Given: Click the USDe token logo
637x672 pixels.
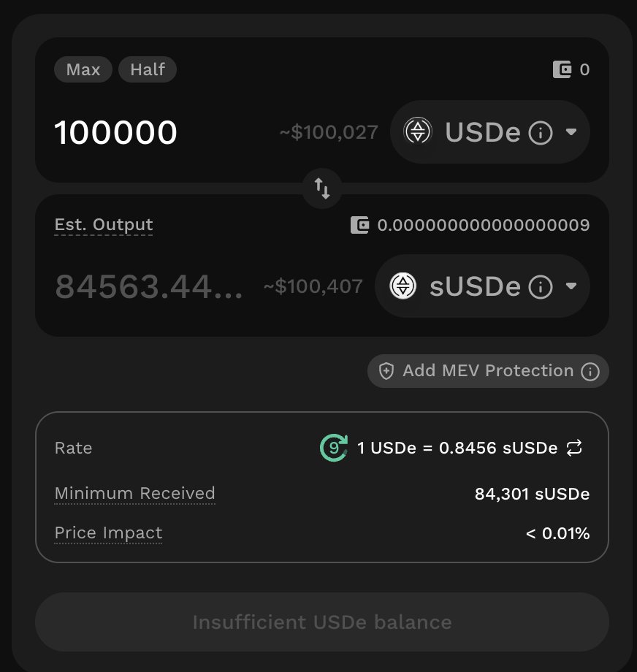Looking at the screenshot, I should click(x=418, y=132).
